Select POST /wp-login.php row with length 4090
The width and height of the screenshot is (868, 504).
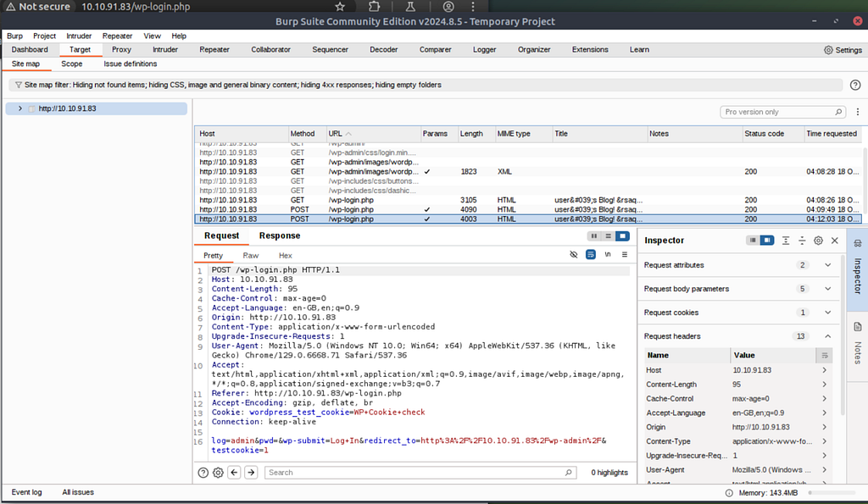pos(528,210)
